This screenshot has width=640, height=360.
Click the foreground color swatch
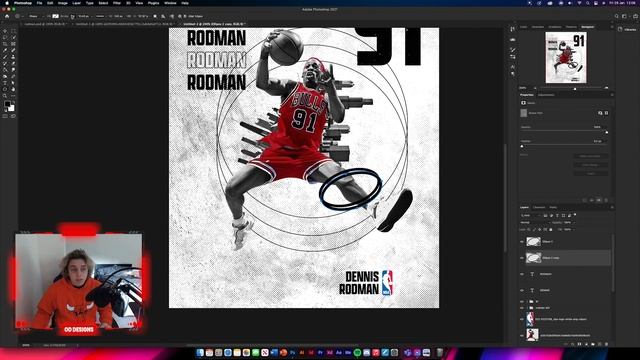[x=7, y=104]
